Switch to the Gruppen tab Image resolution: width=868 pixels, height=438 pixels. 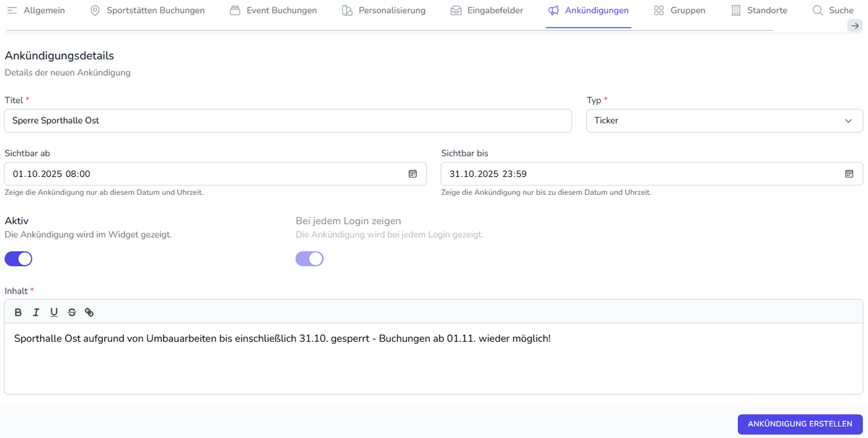(680, 11)
